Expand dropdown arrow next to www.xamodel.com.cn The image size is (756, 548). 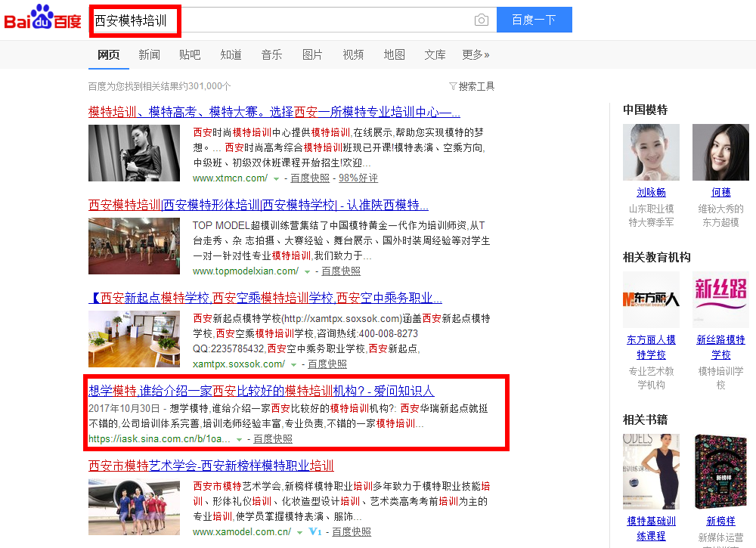point(299,533)
